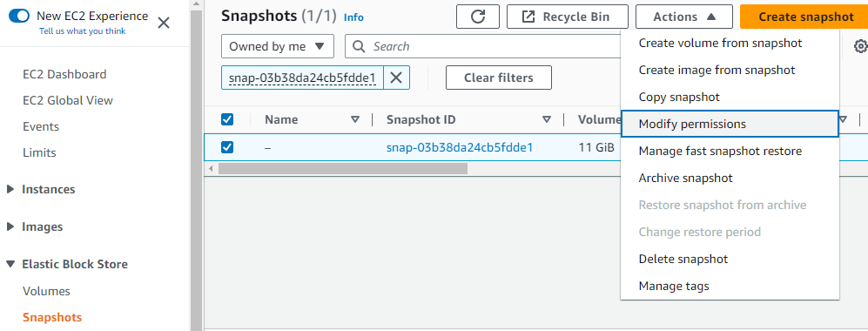Click the horizontal scrollbar left arrow
Screen dimensions: 868x331
210,168
